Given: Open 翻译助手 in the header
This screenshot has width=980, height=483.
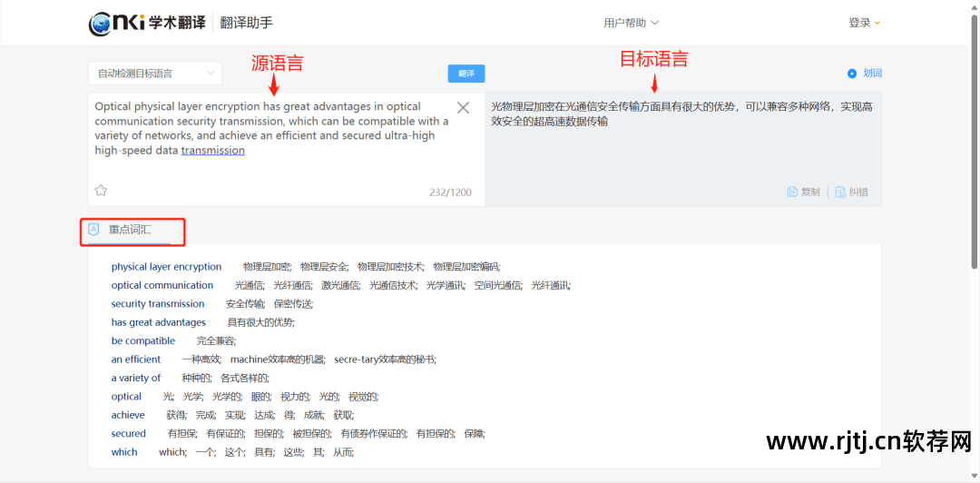Looking at the screenshot, I should (247, 23).
